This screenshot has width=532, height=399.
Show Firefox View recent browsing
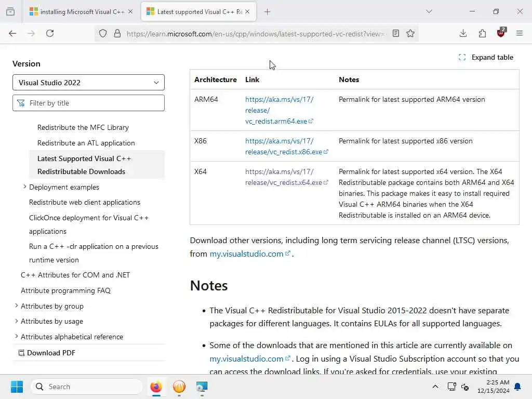tap(10, 12)
